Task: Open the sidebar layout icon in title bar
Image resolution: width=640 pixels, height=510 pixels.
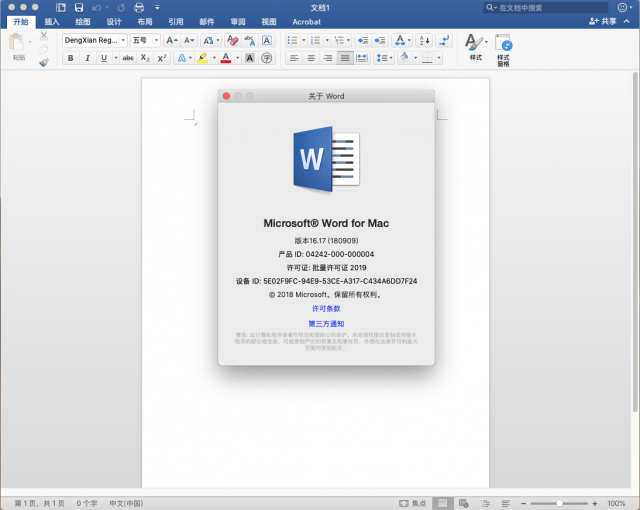Action: [x=61, y=7]
